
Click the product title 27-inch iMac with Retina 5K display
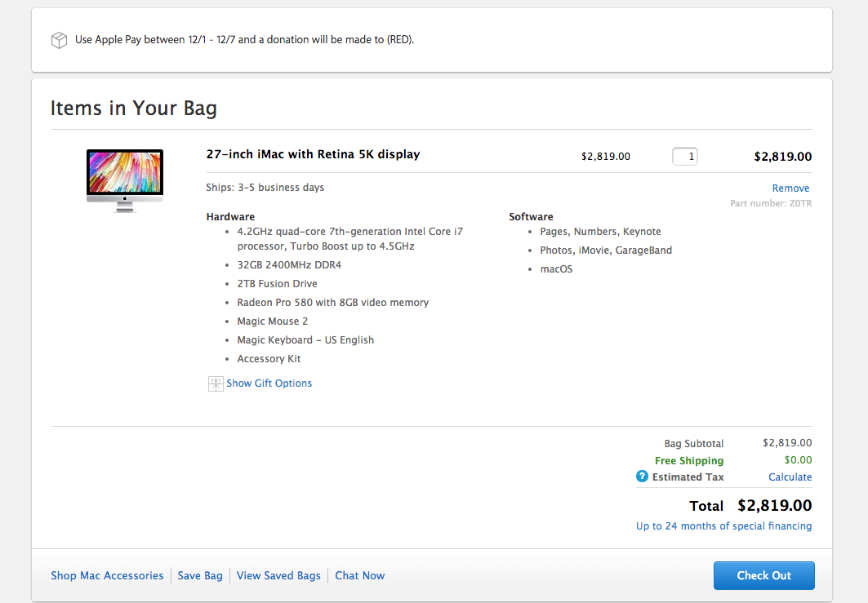314,154
